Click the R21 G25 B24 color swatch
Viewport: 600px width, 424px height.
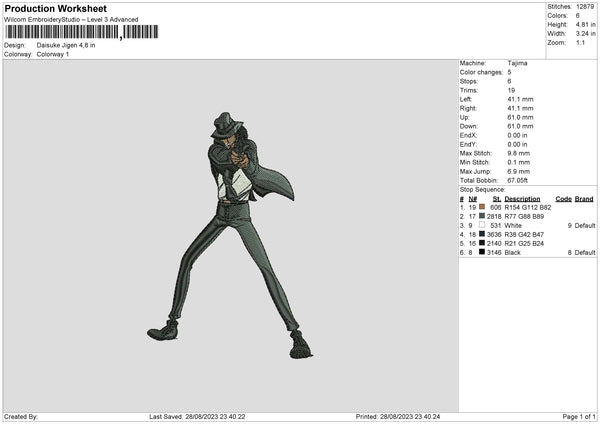tap(482, 243)
